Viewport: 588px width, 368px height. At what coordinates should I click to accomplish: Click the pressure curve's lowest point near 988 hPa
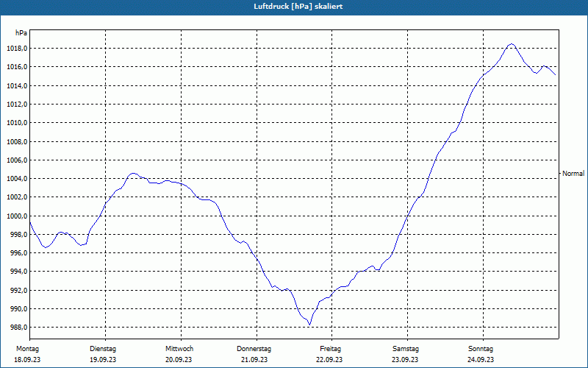309,325
